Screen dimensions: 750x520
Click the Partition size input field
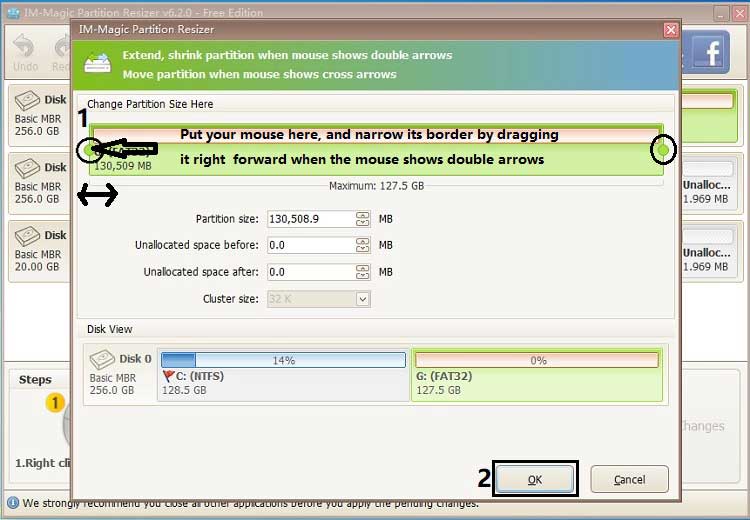click(x=309, y=219)
